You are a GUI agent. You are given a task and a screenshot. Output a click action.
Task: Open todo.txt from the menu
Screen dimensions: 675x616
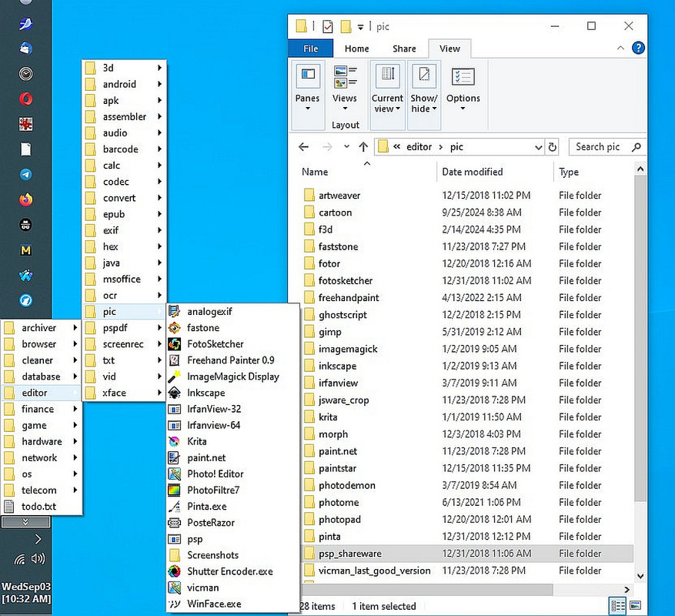click(42, 507)
